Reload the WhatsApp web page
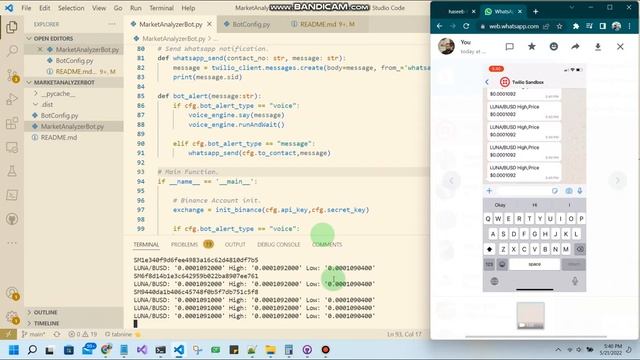 [466, 26]
